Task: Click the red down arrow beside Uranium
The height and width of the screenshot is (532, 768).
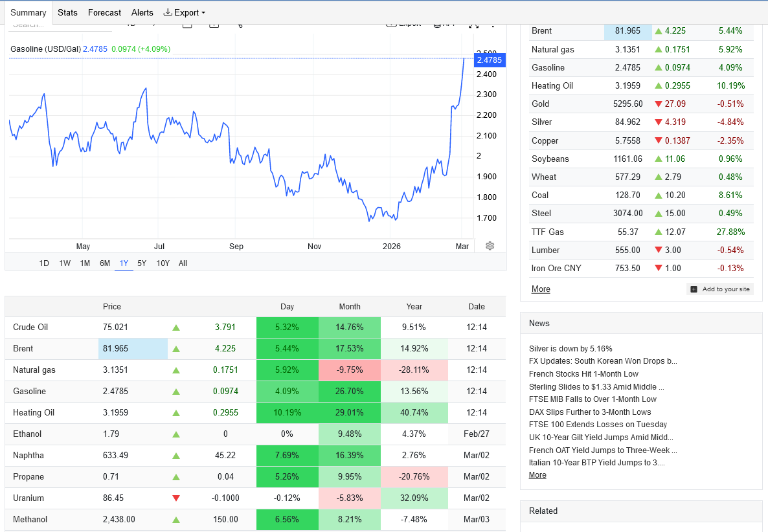Action: point(176,498)
